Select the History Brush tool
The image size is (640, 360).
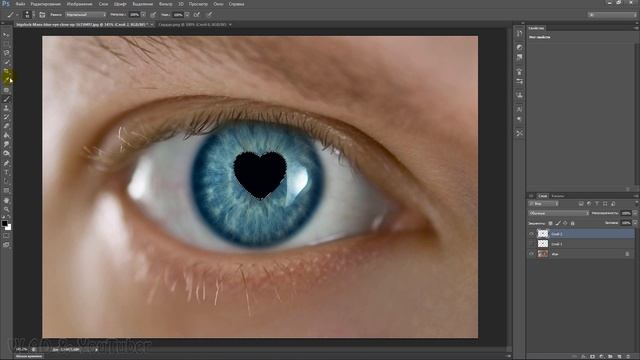pos(6,117)
